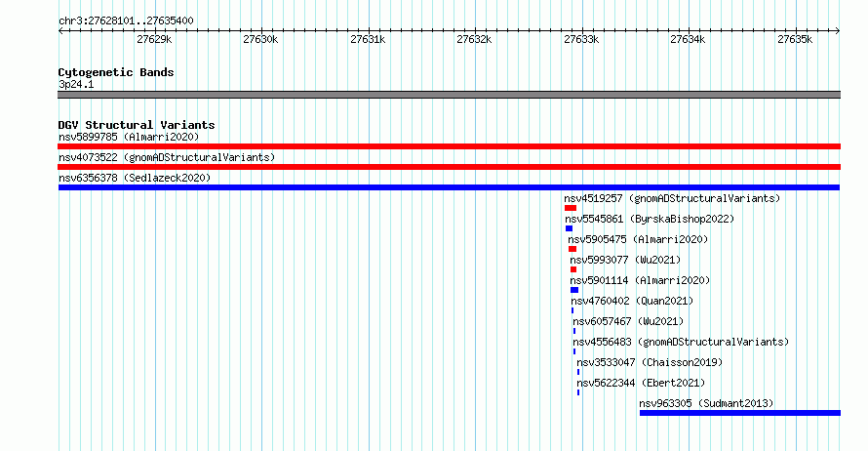Select the red nsv5905475 feature block

572,249
